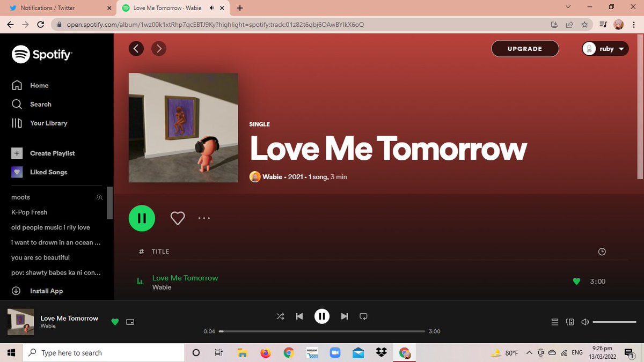644x362 pixels.
Task: Click the album cover artwork
Action: (184, 128)
